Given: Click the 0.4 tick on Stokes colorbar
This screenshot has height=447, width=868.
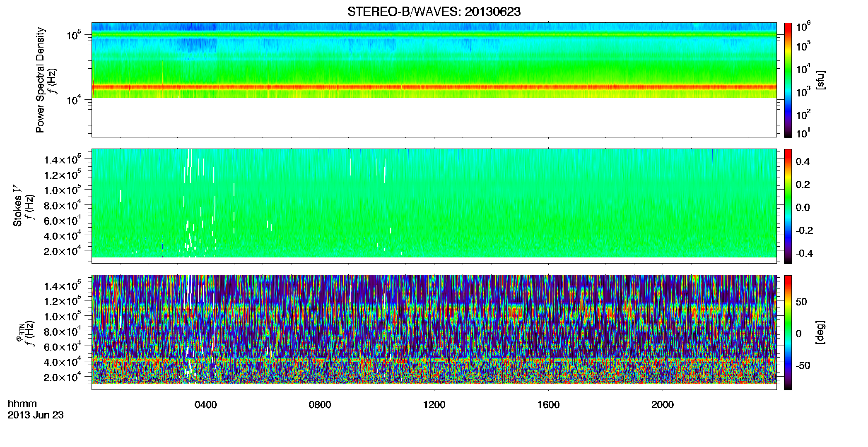Looking at the screenshot, I should [x=803, y=162].
